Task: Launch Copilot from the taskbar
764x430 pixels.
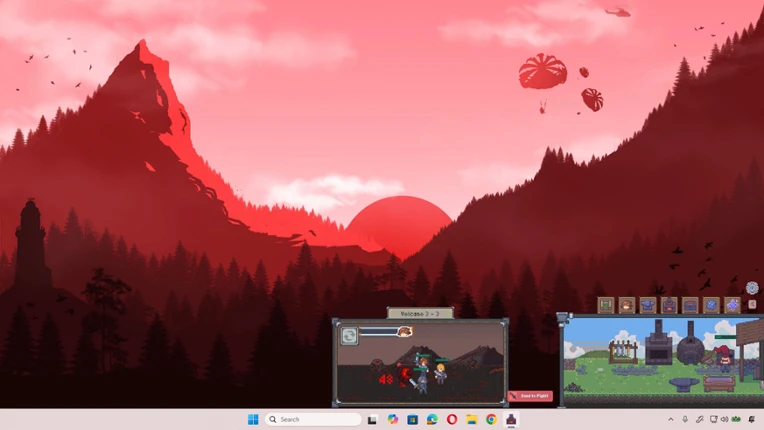Action: [x=392, y=419]
